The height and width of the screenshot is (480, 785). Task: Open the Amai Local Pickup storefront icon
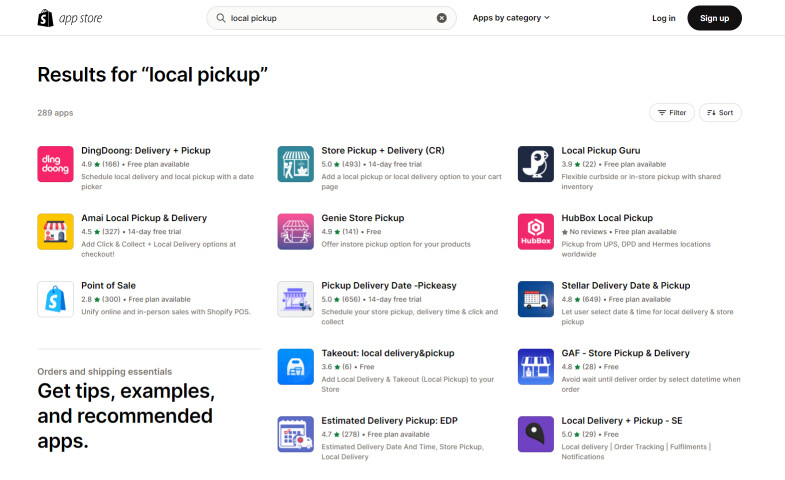click(x=56, y=232)
